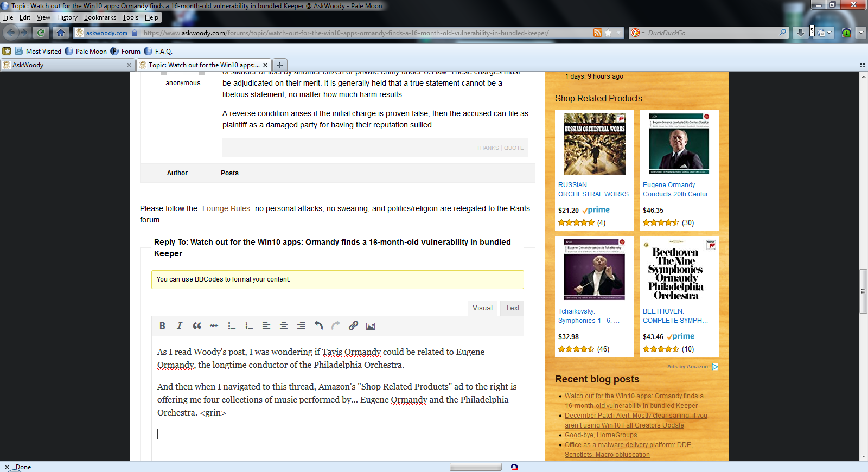The width and height of the screenshot is (868, 472).
Task: Undo last edit in editor
Action: [318, 326]
